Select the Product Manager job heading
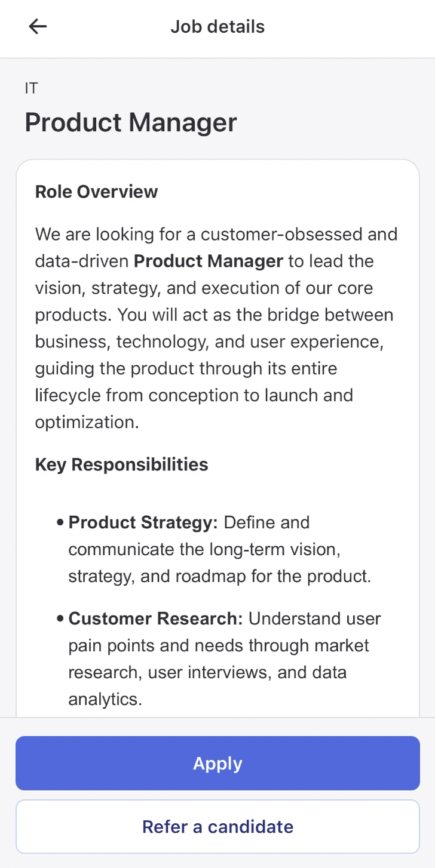Viewport: 435px width, 868px height. pyautogui.click(x=131, y=122)
